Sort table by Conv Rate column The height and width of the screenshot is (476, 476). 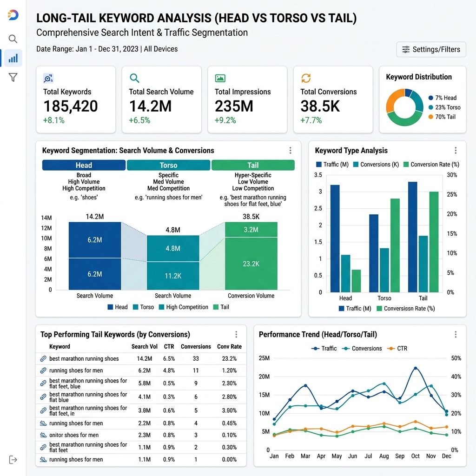(229, 347)
